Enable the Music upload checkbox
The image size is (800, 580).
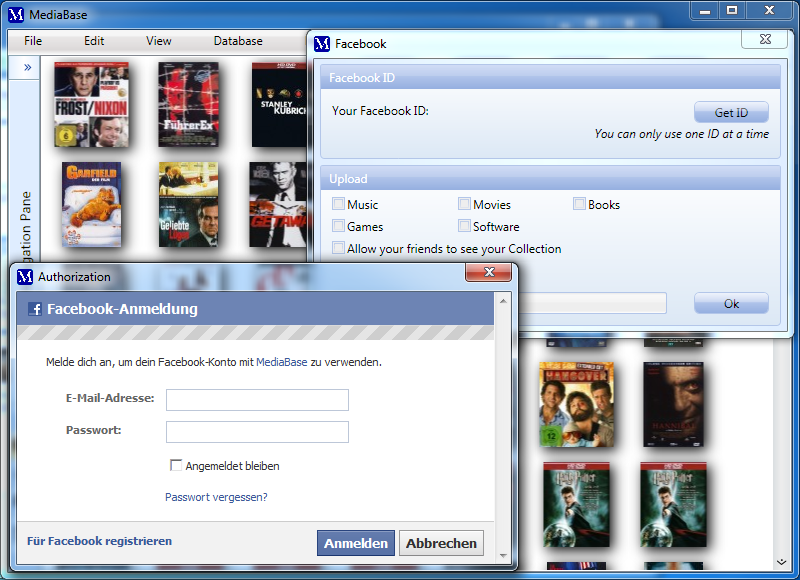tap(338, 204)
